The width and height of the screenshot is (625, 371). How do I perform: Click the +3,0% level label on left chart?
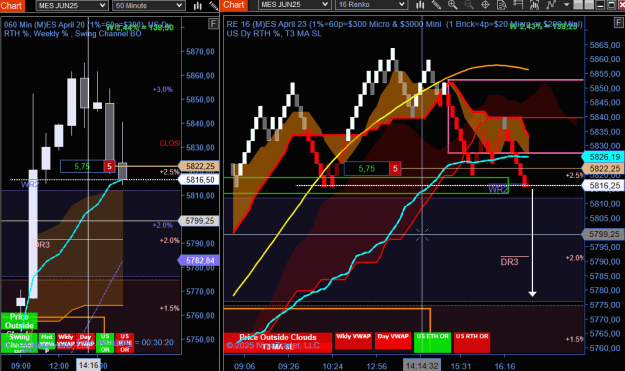click(163, 89)
